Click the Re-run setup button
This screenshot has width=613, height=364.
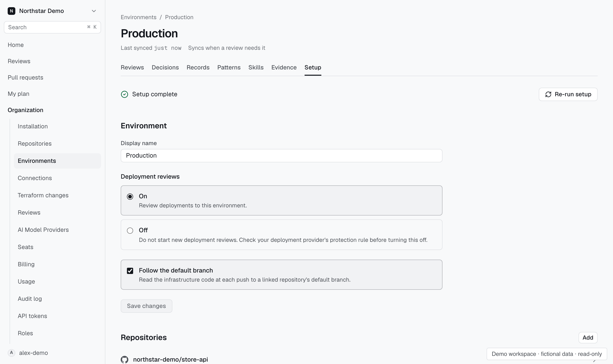[568, 94]
